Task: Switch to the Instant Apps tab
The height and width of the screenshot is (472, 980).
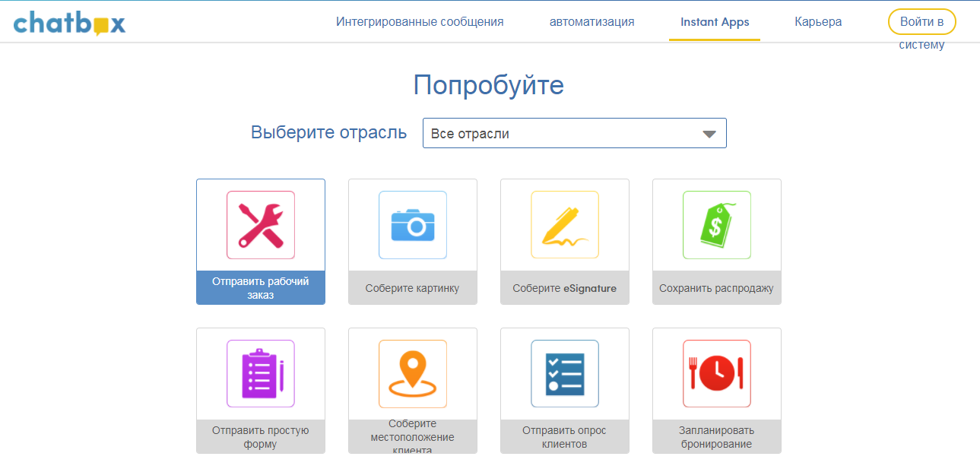Action: tap(715, 22)
